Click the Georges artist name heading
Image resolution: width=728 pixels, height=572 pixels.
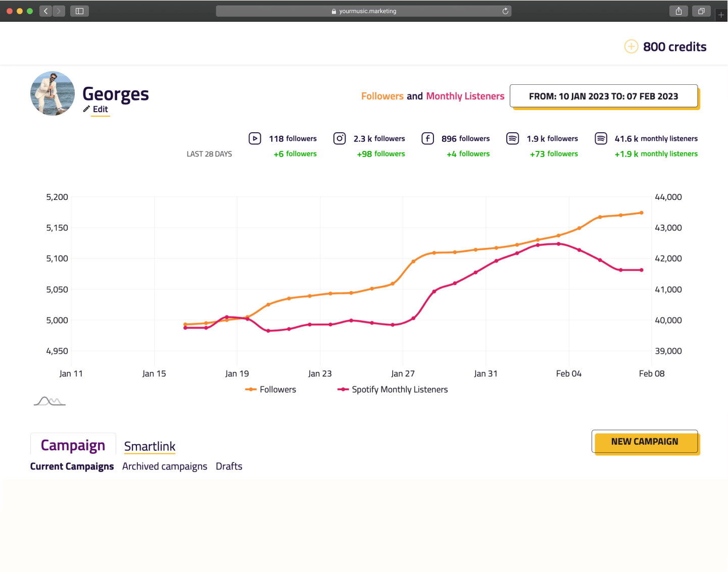116,94
